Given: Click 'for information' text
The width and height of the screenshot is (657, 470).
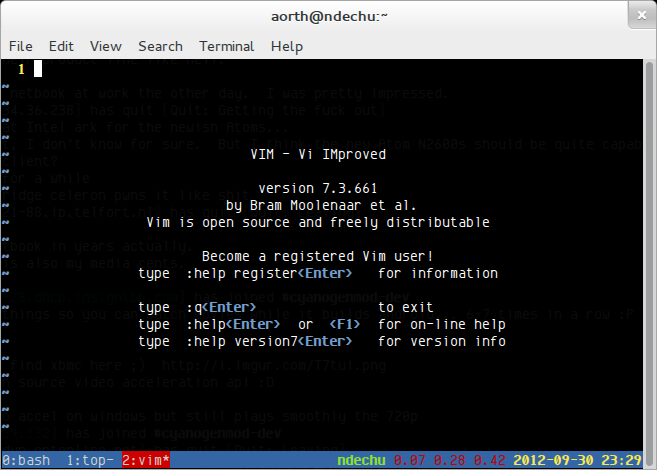Looking at the screenshot, I should pyautogui.click(x=438, y=274).
